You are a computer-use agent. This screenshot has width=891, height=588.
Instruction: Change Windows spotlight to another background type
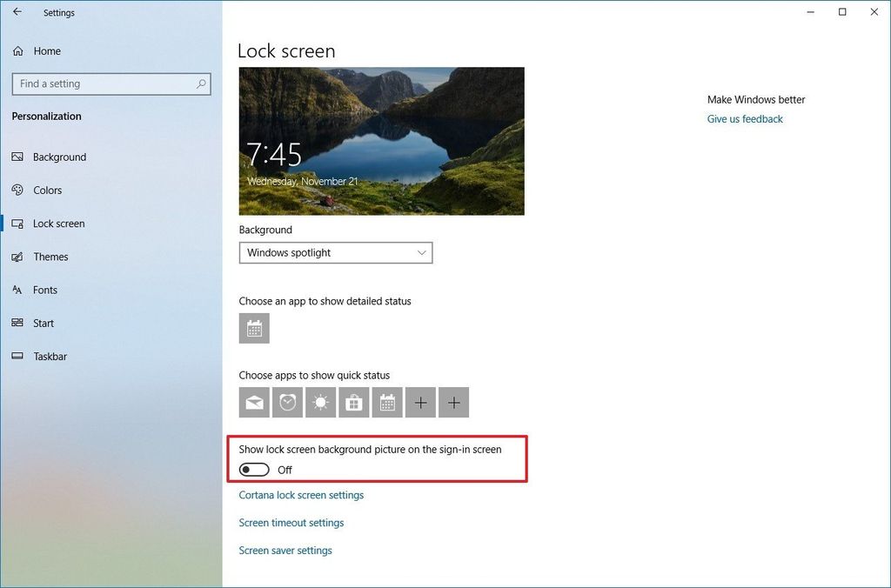pyautogui.click(x=336, y=252)
